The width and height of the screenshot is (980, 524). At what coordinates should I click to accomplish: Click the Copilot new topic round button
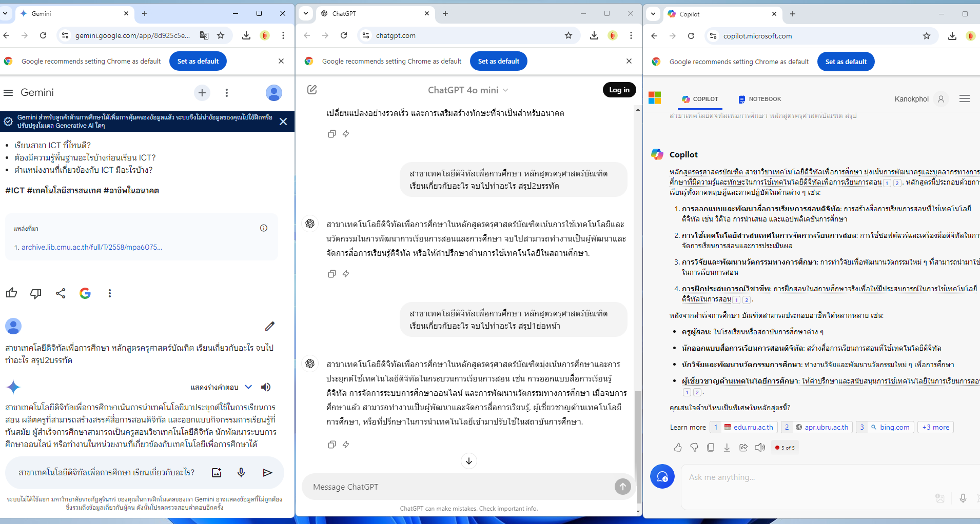tap(662, 477)
